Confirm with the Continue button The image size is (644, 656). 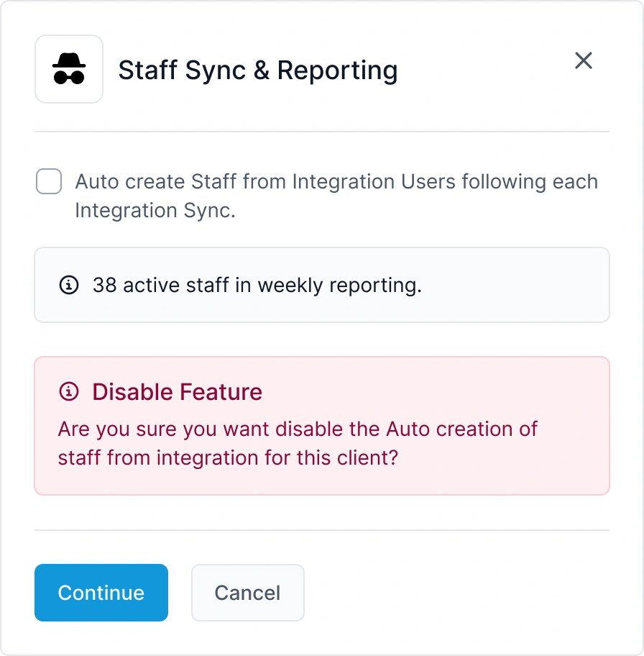click(x=101, y=593)
